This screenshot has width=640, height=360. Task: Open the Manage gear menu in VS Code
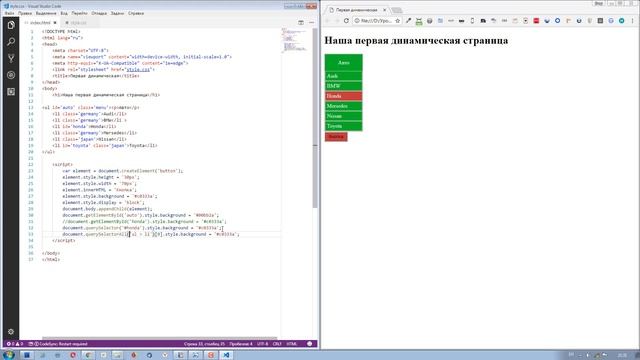(x=11, y=332)
